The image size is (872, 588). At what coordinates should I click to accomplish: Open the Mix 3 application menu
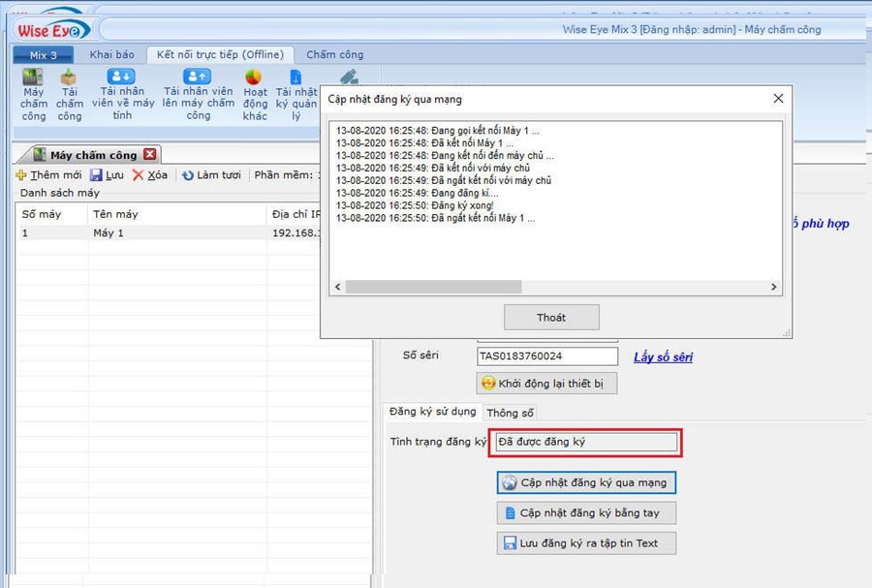point(44,55)
